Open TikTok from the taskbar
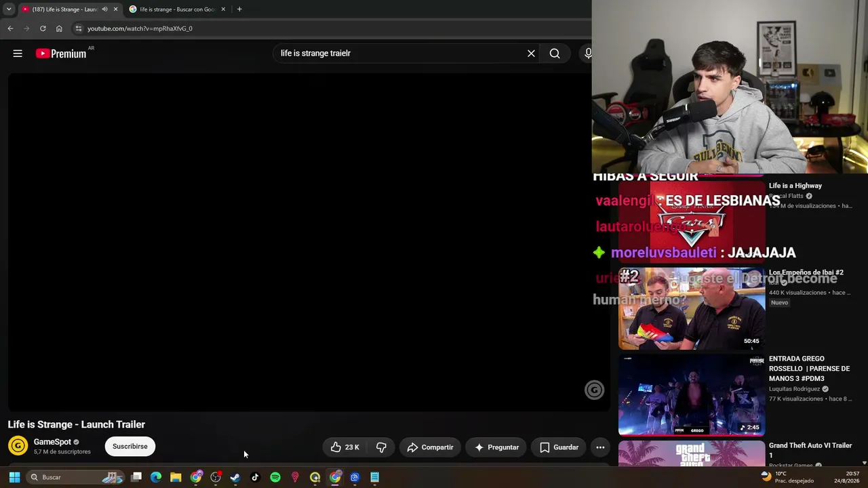This screenshot has height=488, width=868. (x=255, y=477)
